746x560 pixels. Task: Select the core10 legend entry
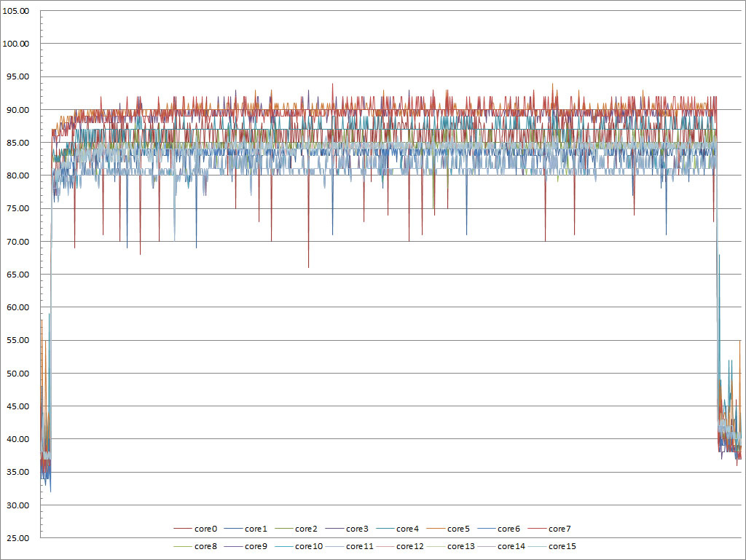pyautogui.click(x=299, y=546)
